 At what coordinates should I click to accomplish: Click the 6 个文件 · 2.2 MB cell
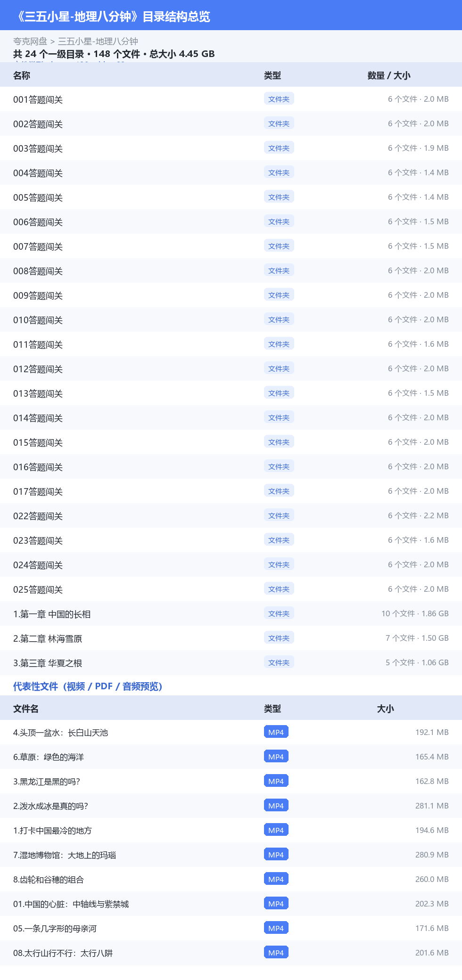[418, 515]
